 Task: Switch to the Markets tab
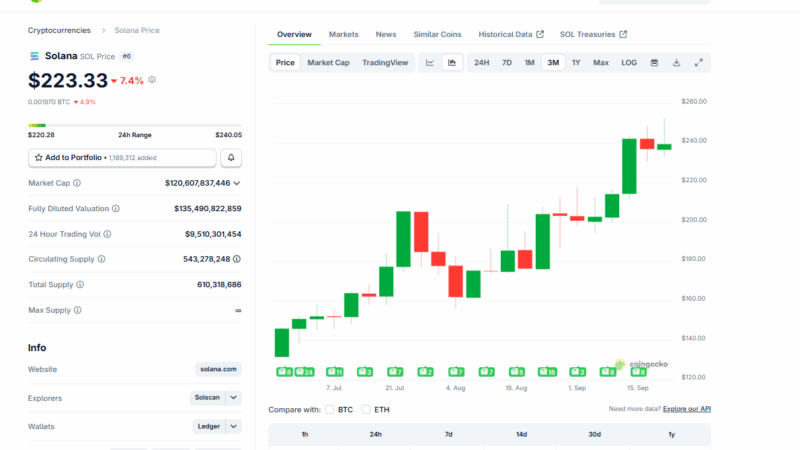click(x=343, y=34)
